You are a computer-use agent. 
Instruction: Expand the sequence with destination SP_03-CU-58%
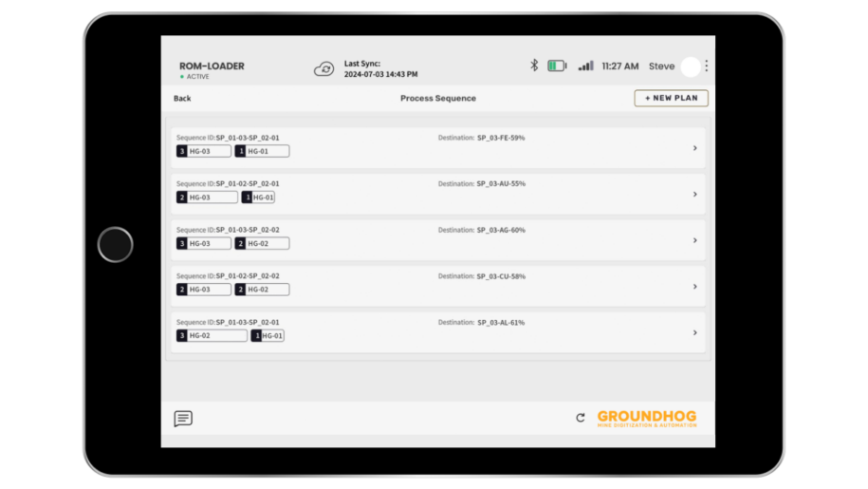click(x=694, y=287)
